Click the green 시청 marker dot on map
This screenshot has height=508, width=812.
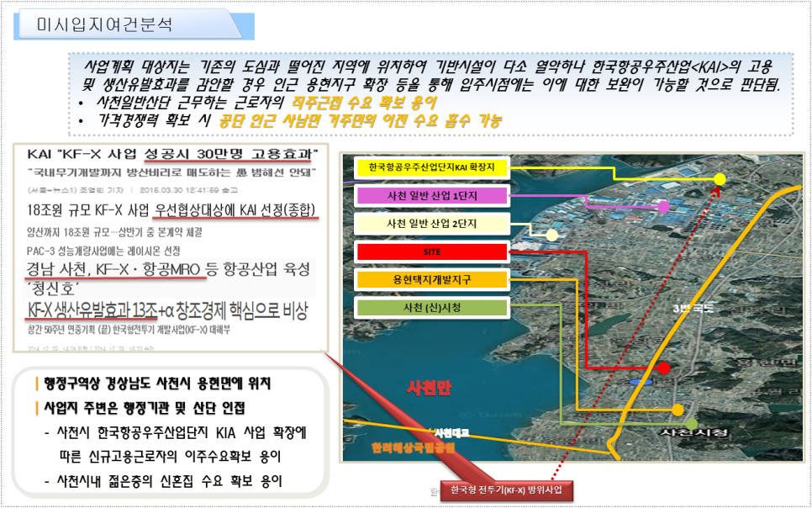click(x=691, y=424)
